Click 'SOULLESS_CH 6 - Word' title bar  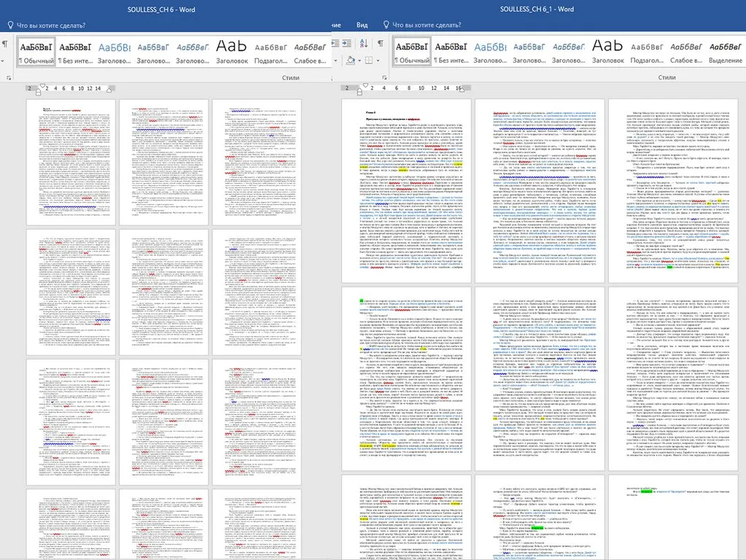[x=161, y=9]
